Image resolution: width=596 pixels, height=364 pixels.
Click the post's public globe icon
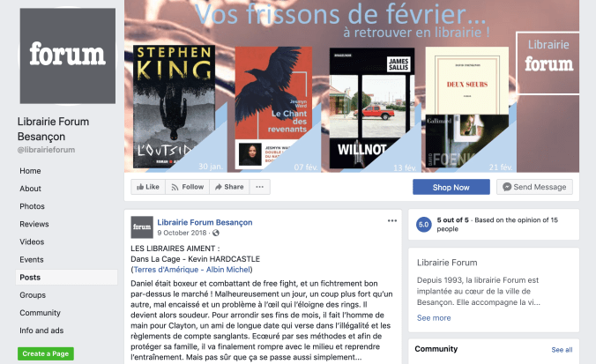click(x=216, y=233)
